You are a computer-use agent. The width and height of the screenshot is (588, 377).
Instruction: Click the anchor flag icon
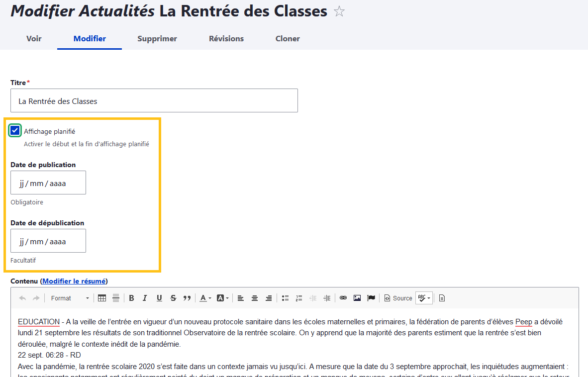pyautogui.click(x=371, y=298)
